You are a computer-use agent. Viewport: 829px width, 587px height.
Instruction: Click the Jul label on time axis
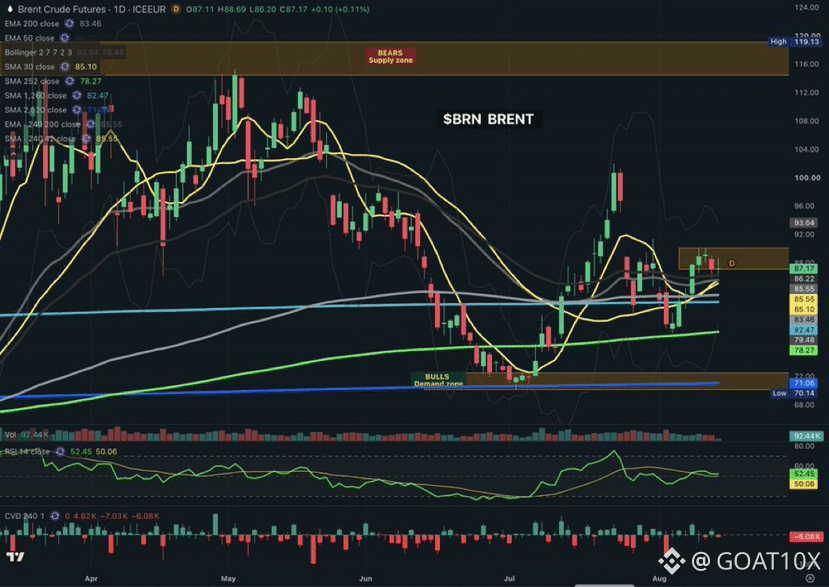[x=509, y=579]
